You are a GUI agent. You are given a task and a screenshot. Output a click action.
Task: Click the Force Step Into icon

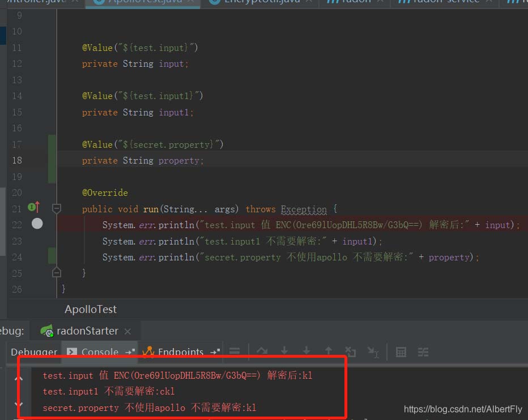[306, 351]
